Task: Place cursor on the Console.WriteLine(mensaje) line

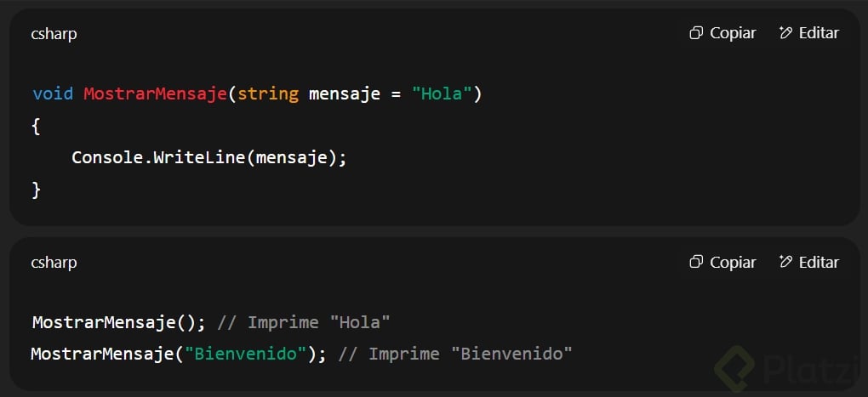Action: point(208,157)
